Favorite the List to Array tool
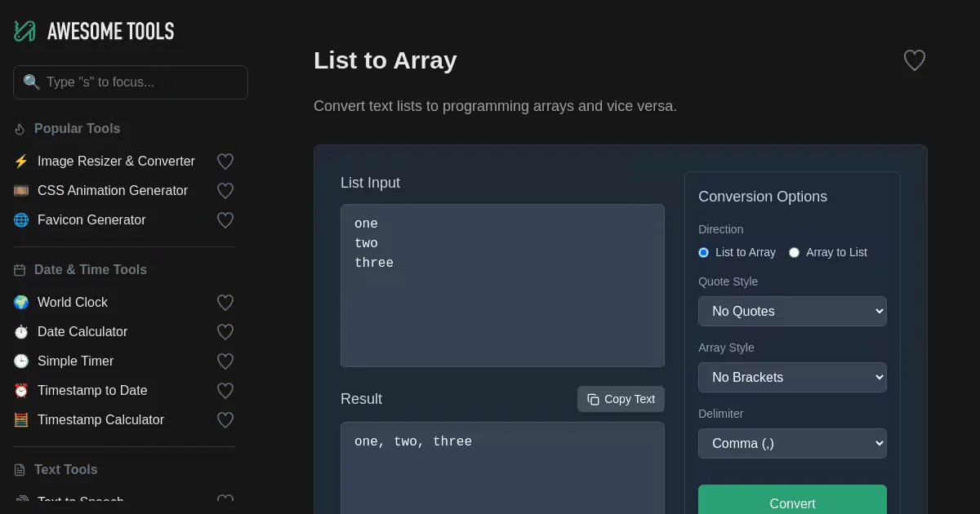 (x=914, y=60)
